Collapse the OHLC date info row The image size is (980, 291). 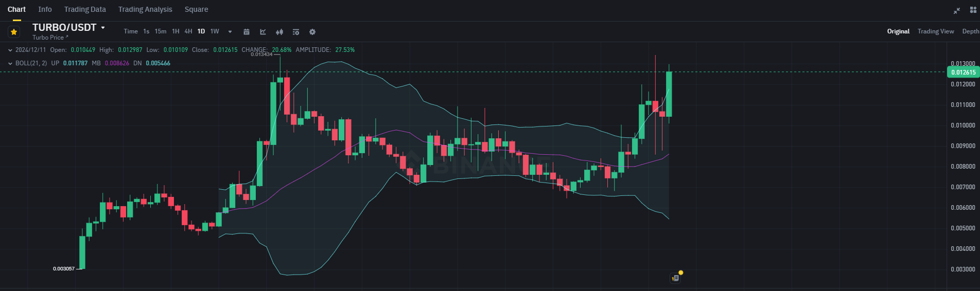(x=10, y=50)
